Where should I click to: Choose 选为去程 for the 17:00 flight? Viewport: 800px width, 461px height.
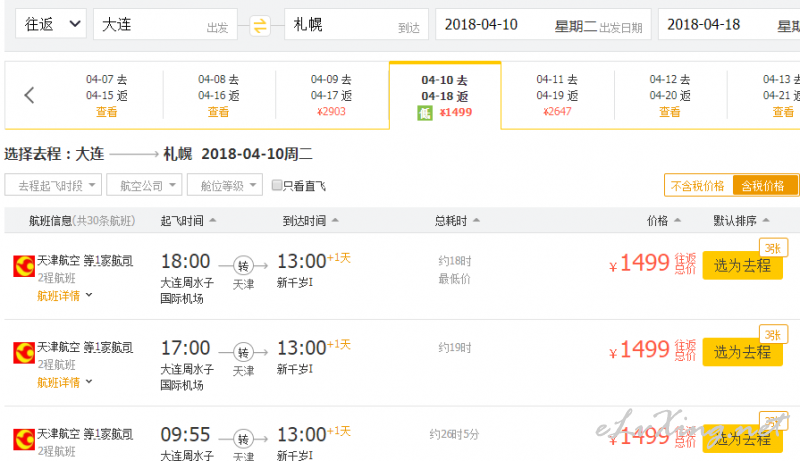pos(742,352)
